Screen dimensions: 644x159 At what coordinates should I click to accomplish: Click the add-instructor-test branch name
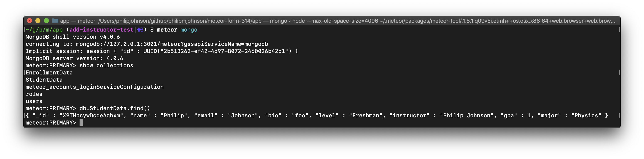click(x=101, y=30)
